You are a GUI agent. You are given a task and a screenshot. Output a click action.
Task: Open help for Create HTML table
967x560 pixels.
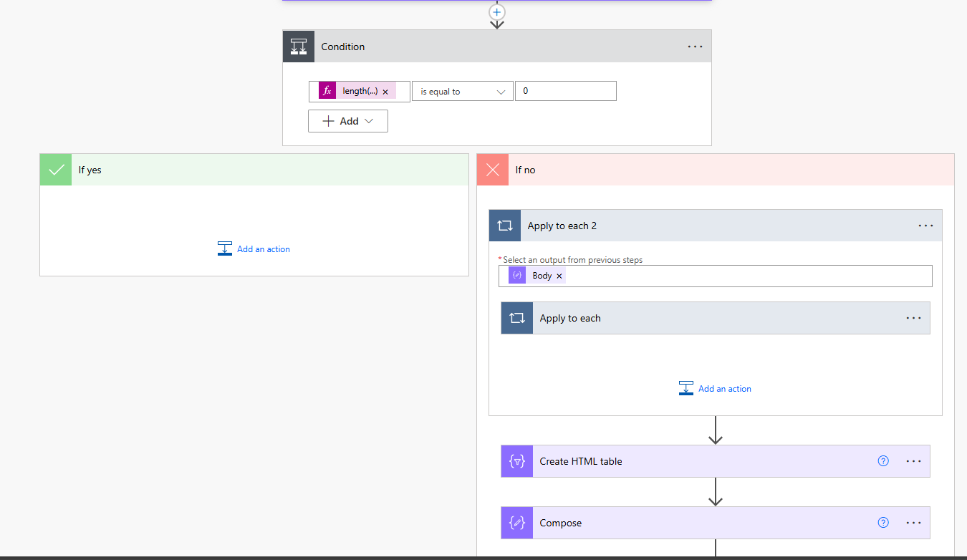[x=883, y=461]
